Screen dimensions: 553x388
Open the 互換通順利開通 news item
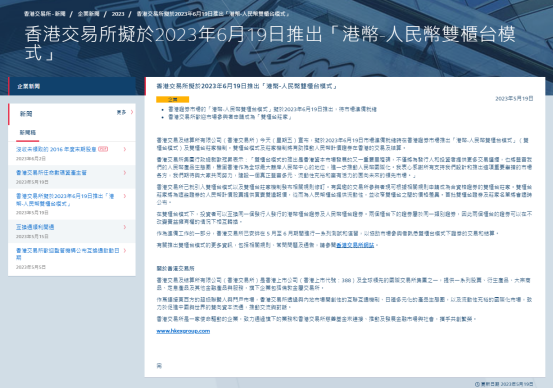(x=35, y=227)
